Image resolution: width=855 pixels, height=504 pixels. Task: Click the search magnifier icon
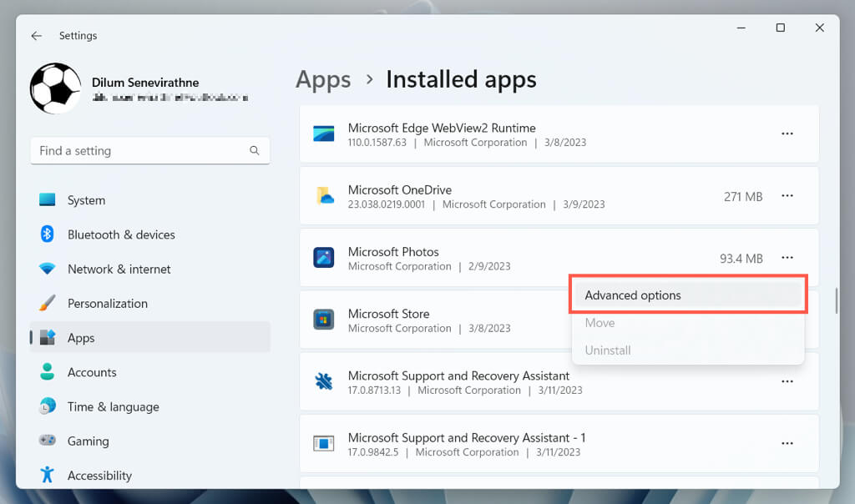[254, 151]
